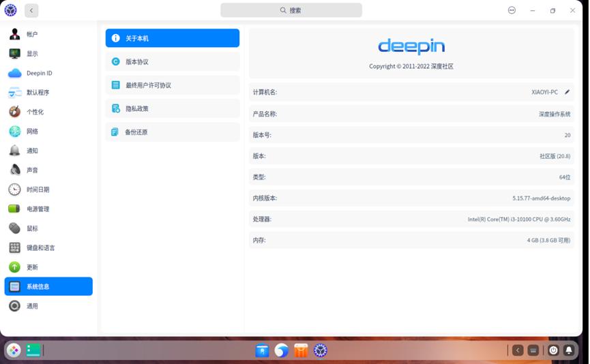
Task: Open the 时间日期 clock icon
Action: tap(15, 189)
